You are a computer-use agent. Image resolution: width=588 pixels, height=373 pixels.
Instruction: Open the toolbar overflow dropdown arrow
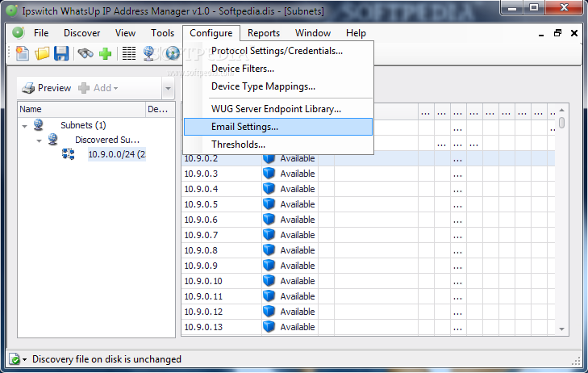(x=168, y=89)
